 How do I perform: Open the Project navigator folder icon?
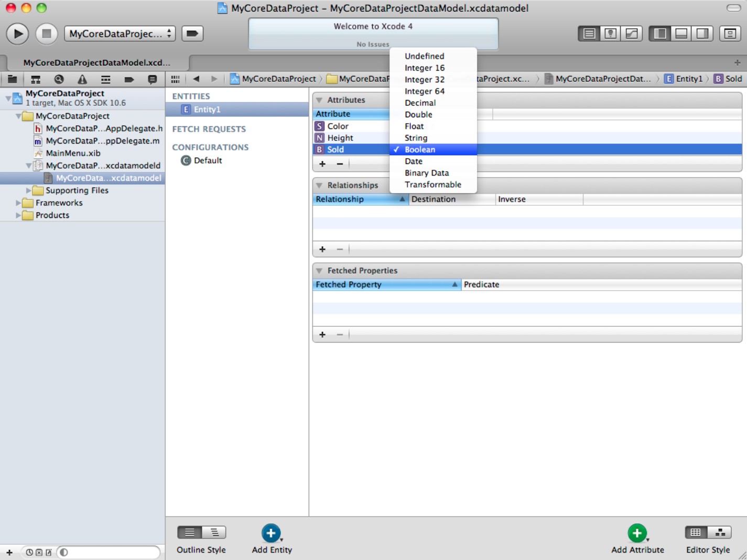coord(12,79)
